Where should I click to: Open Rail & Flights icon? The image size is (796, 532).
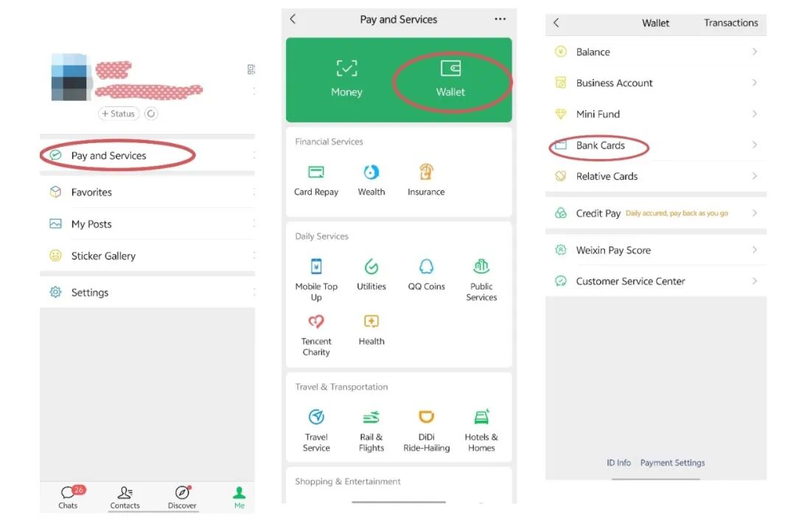371,417
